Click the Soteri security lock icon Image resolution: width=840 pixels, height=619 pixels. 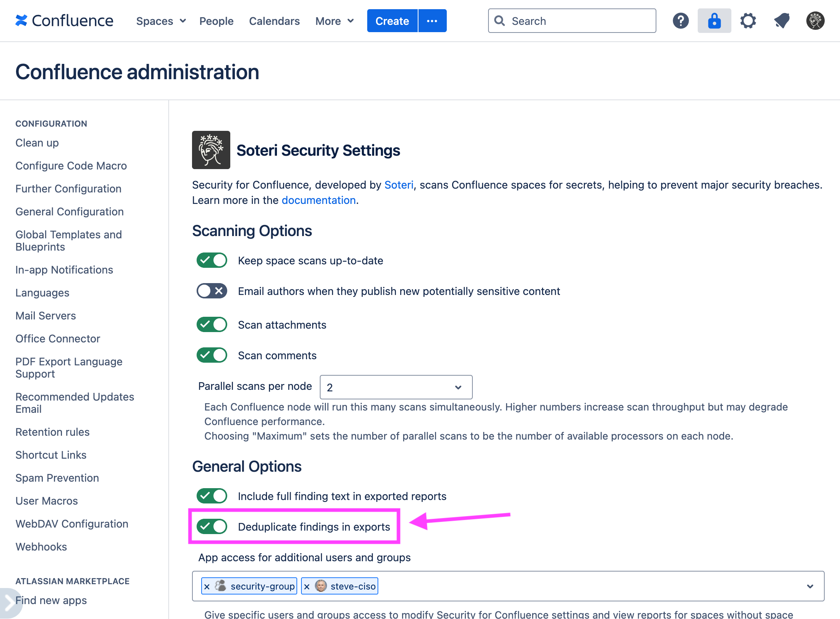click(x=714, y=21)
